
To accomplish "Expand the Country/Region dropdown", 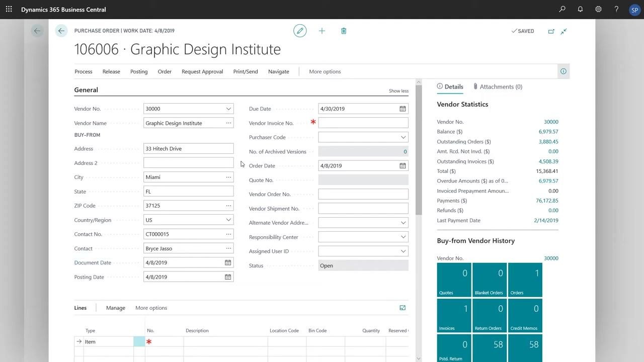I will 228,220.
